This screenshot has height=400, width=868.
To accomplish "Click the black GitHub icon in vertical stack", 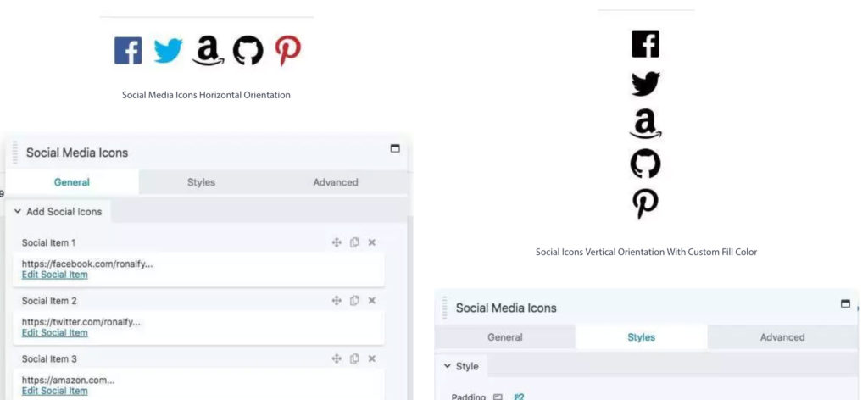I will tap(645, 164).
